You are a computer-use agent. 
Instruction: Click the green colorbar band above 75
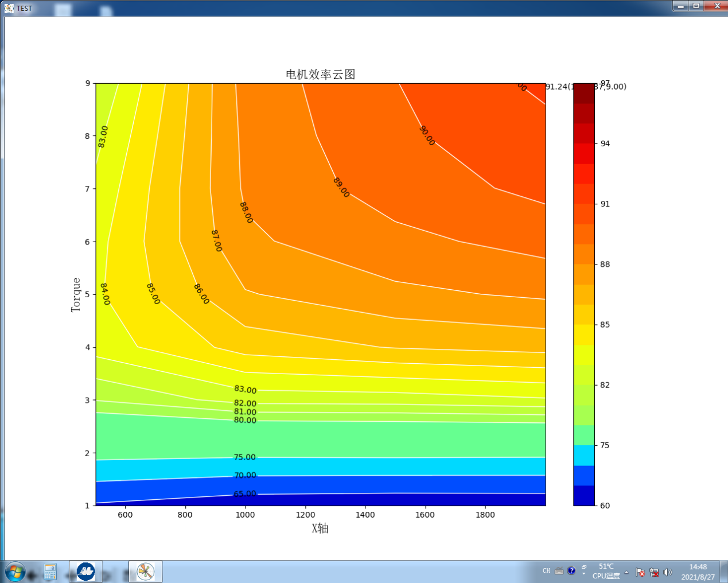(584, 436)
